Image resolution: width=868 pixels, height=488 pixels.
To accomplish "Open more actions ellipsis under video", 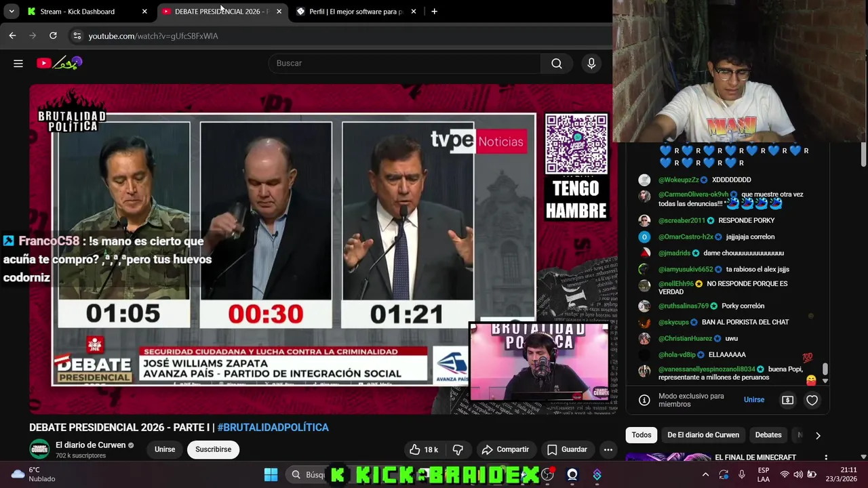I will tap(608, 449).
